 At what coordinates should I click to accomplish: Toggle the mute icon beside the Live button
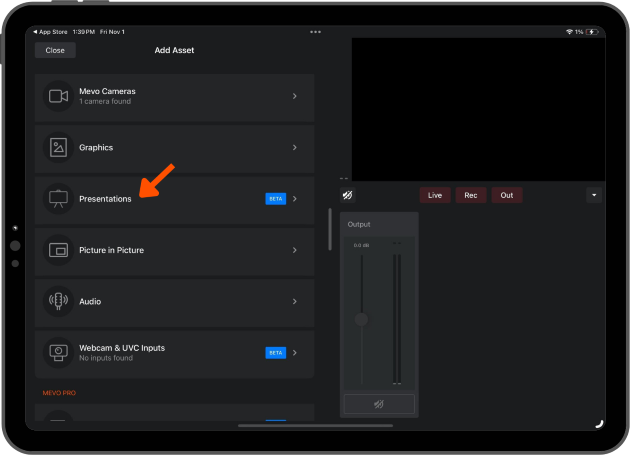(348, 195)
